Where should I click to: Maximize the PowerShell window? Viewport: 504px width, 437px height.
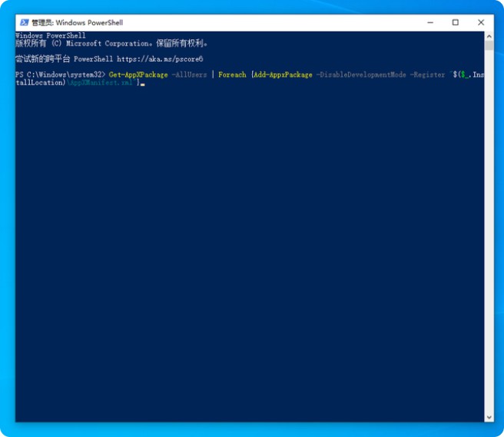456,22
